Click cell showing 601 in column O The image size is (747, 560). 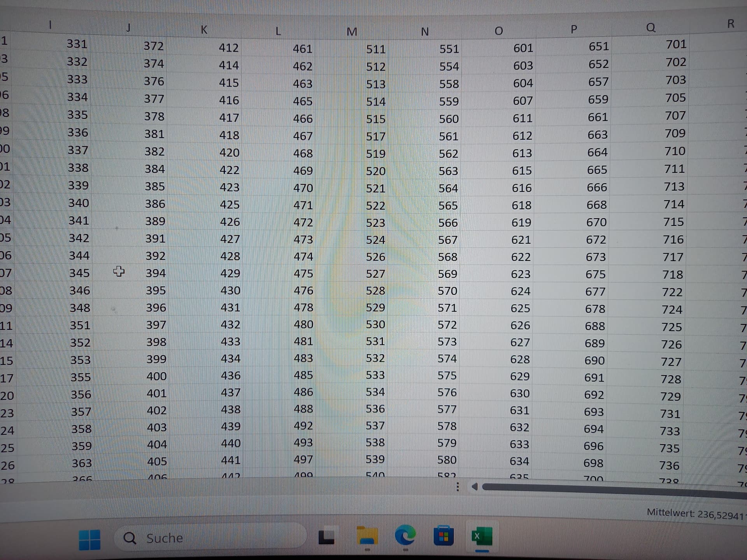[523, 48]
